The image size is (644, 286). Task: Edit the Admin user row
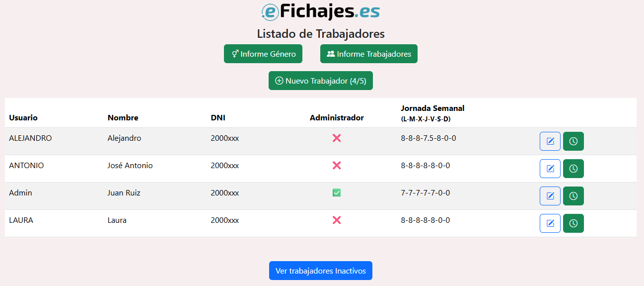550,196
